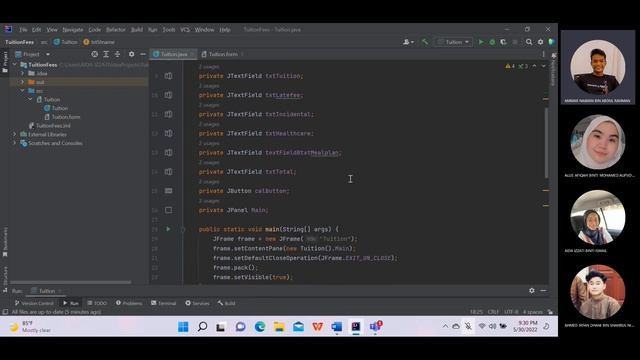Click green run arrow beside main method
This screenshot has width=640, height=360.
click(168, 229)
